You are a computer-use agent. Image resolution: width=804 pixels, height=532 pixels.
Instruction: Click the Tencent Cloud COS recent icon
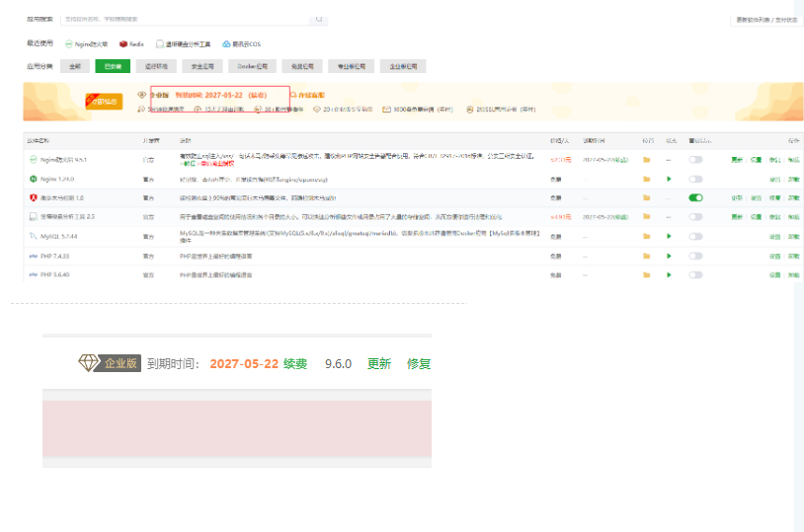click(x=226, y=44)
